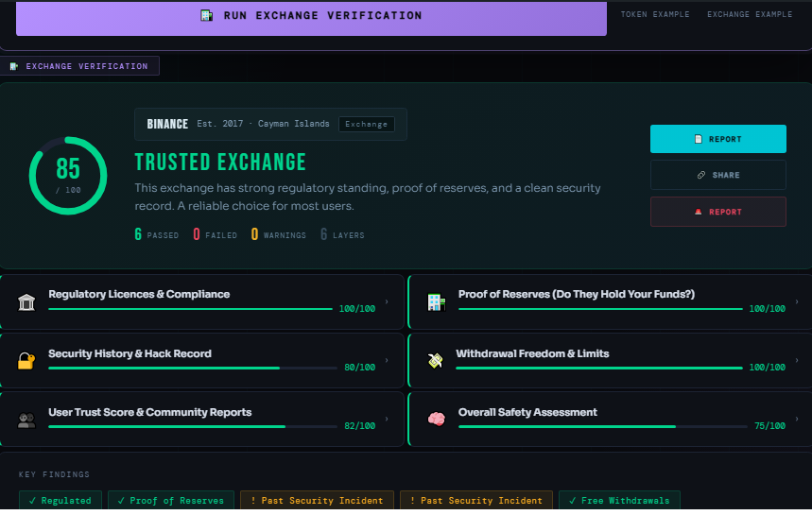Click the Proof of Reserves finding chip
The image size is (812, 515).
click(x=171, y=500)
